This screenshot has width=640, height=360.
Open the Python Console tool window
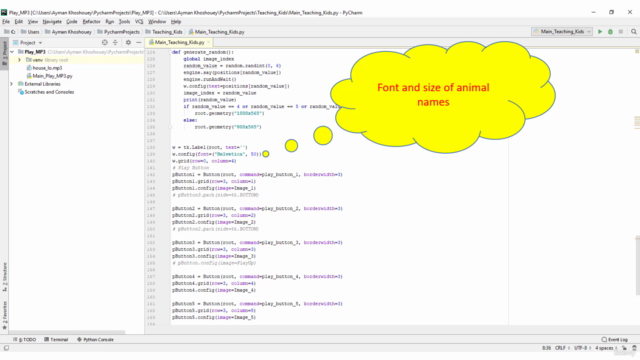point(95,339)
